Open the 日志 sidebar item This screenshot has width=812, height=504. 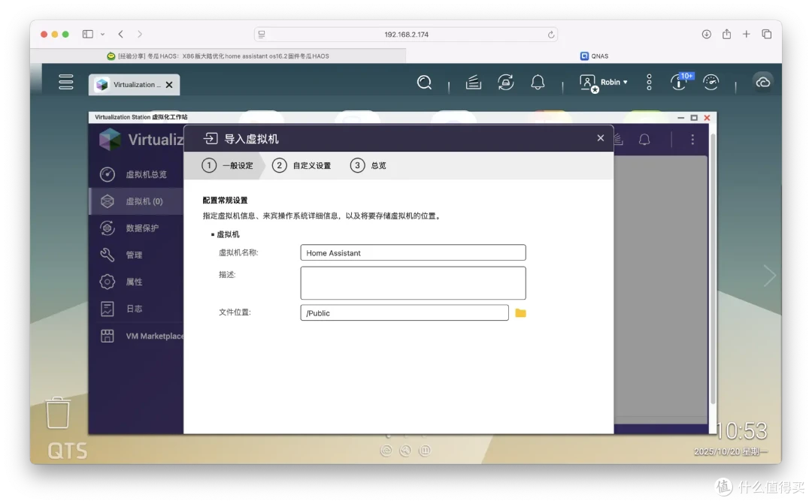tap(137, 309)
